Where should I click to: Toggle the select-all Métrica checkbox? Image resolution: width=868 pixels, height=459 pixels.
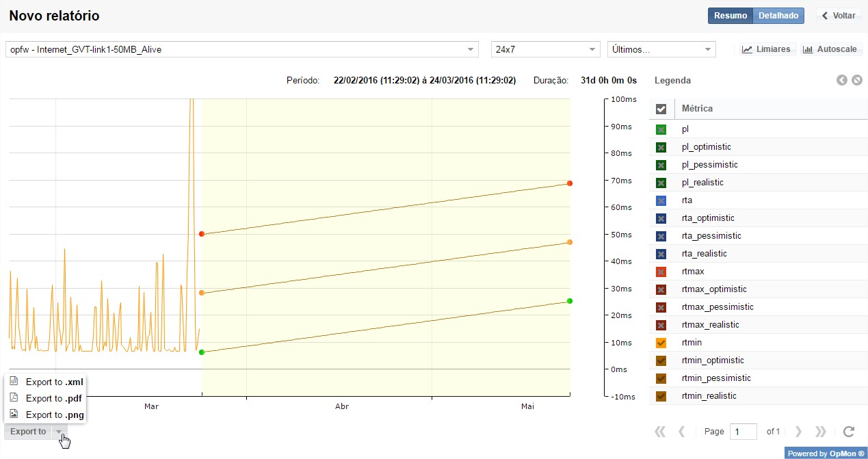(x=661, y=109)
